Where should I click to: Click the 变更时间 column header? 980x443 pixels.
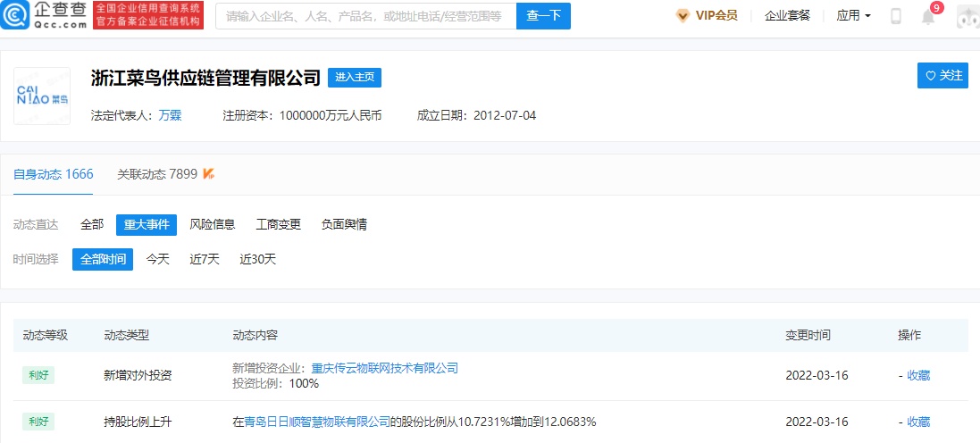(x=808, y=336)
